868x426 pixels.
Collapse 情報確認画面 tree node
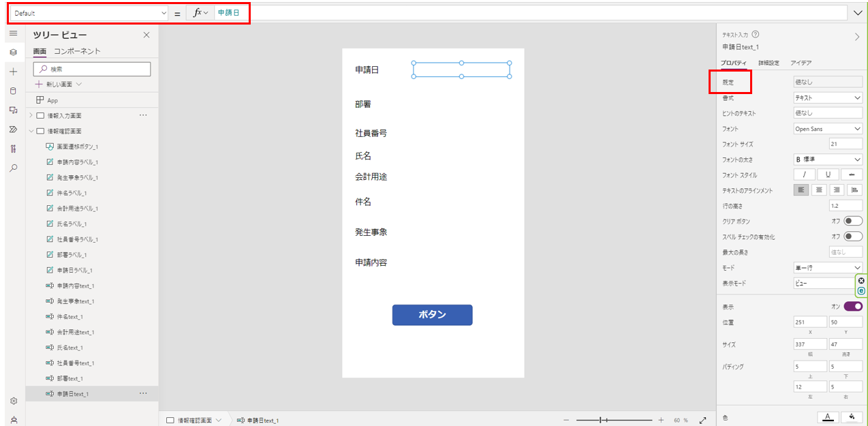tap(31, 131)
